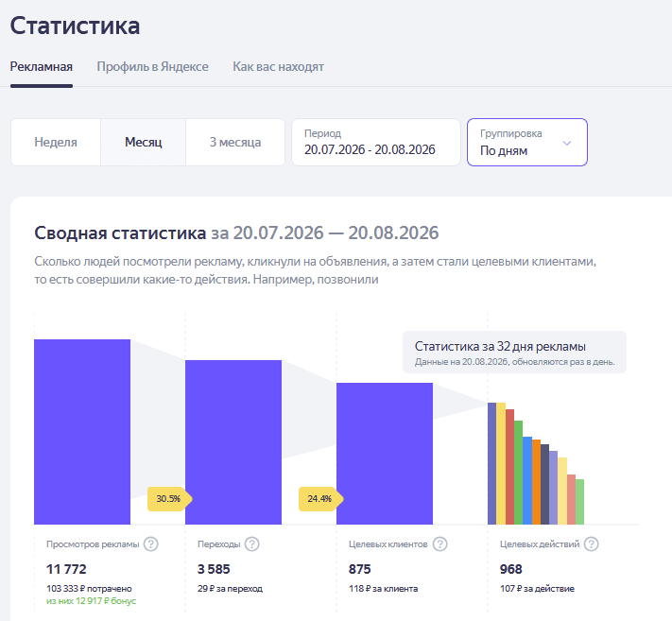
Task: Click tallest yellow bar in Целевых действий
Action: point(501,463)
